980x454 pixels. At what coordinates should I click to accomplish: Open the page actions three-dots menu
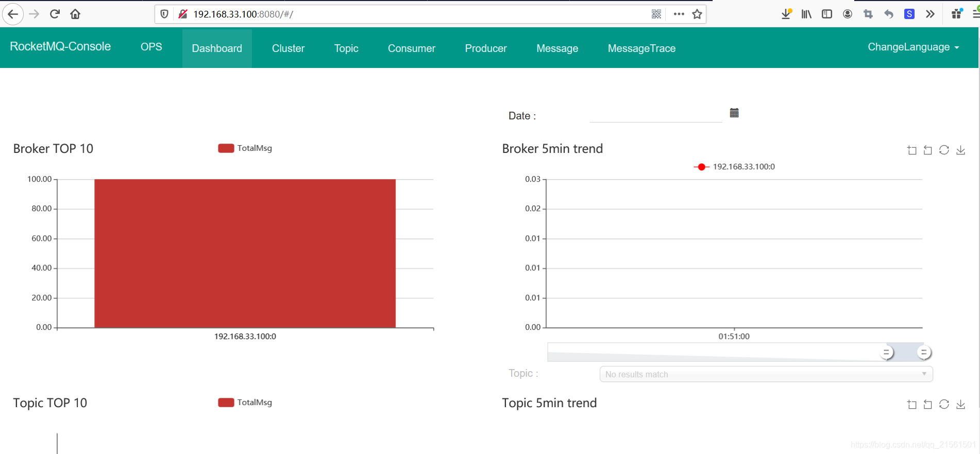tap(679, 14)
